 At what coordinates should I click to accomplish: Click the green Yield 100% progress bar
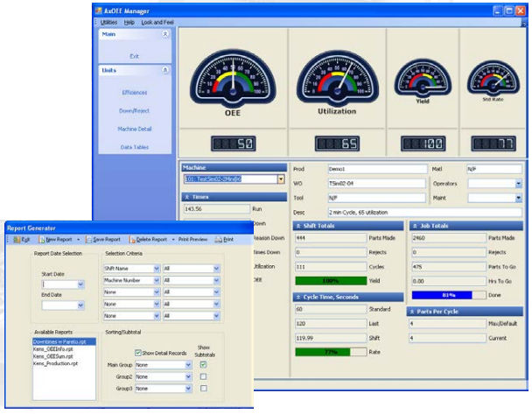[x=331, y=281]
